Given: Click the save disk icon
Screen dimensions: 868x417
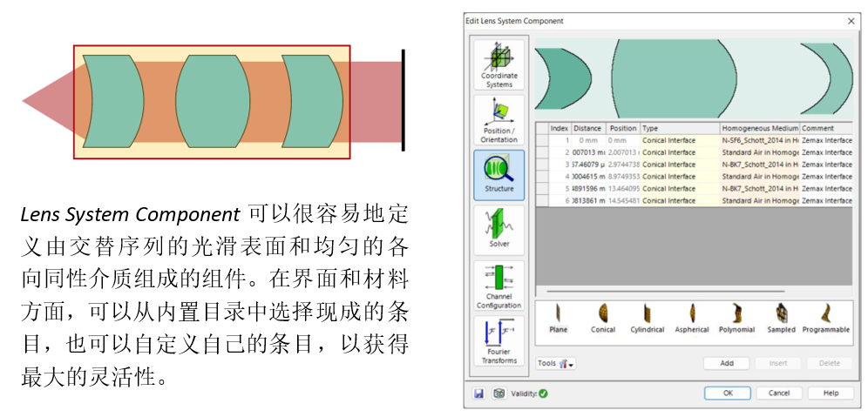Looking at the screenshot, I should 479,393.
